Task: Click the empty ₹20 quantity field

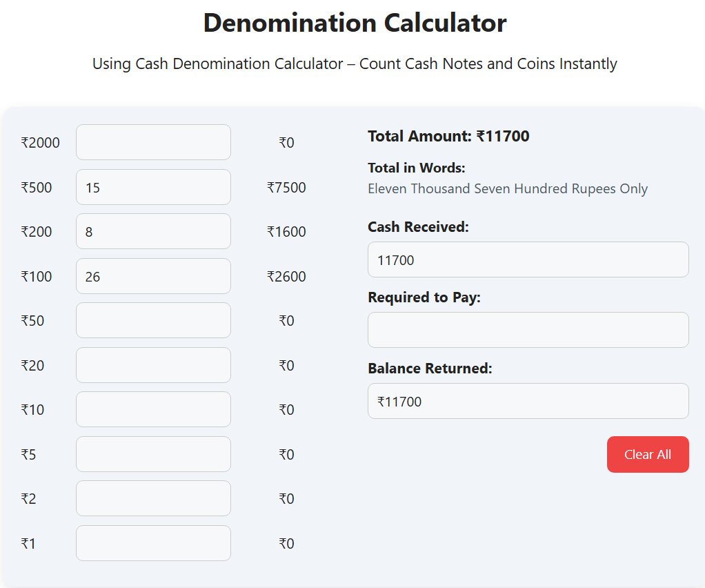Action: [x=153, y=365]
